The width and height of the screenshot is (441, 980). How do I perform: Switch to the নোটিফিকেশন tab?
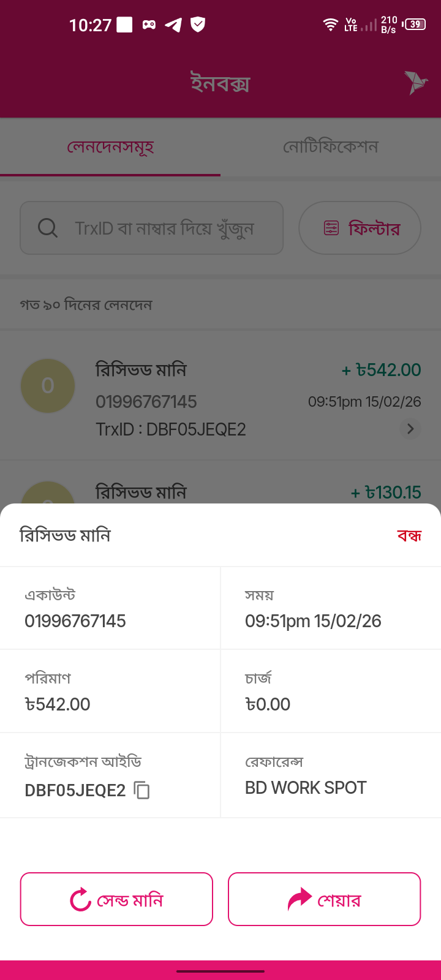[x=331, y=147]
